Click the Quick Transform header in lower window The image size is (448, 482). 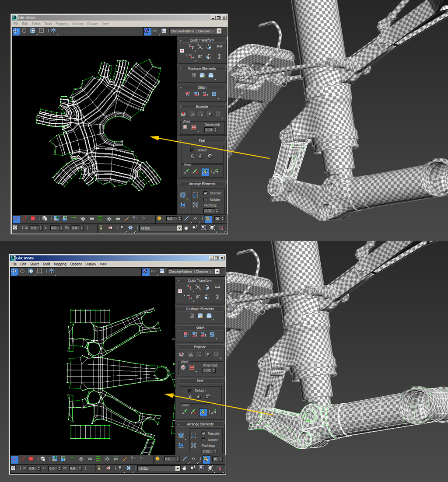pos(200,281)
